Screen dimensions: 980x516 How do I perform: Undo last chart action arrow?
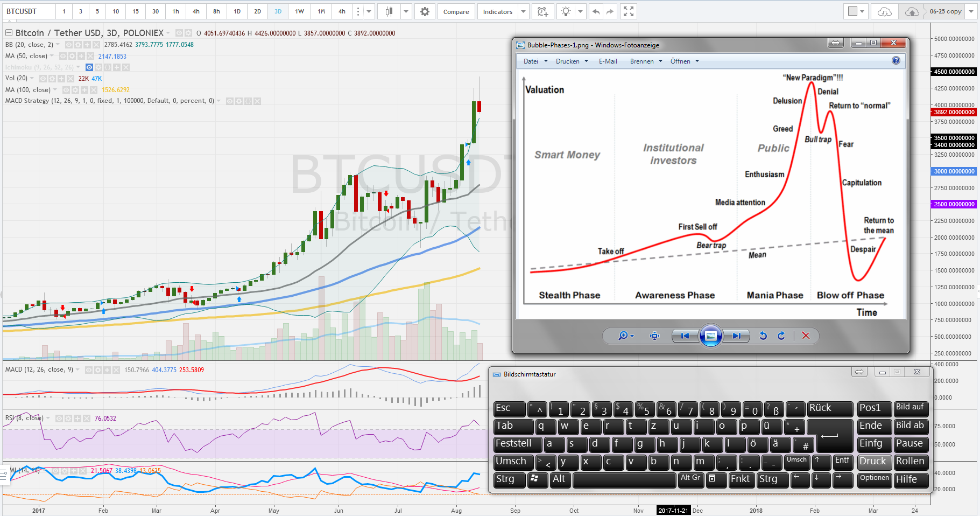(596, 11)
